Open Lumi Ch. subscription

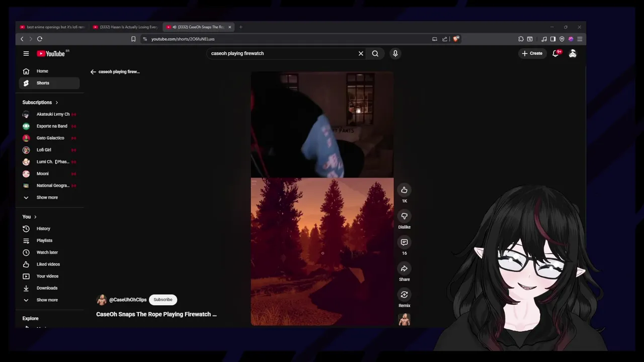point(49,162)
